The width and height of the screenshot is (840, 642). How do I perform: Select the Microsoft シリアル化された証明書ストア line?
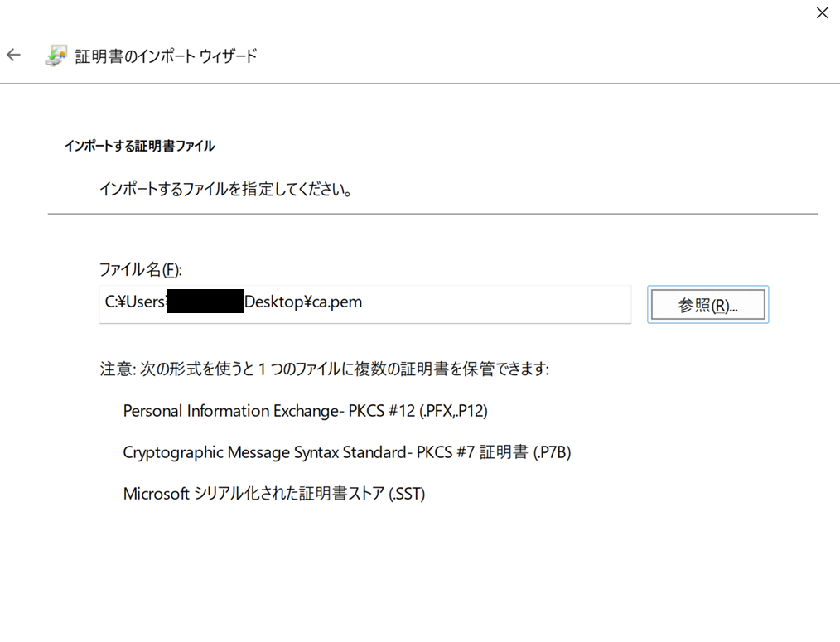[x=273, y=494]
